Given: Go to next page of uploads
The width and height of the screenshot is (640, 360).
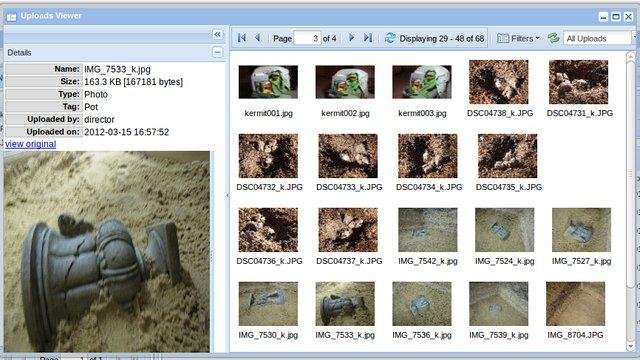Looking at the screenshot, I should pos(351,38).
